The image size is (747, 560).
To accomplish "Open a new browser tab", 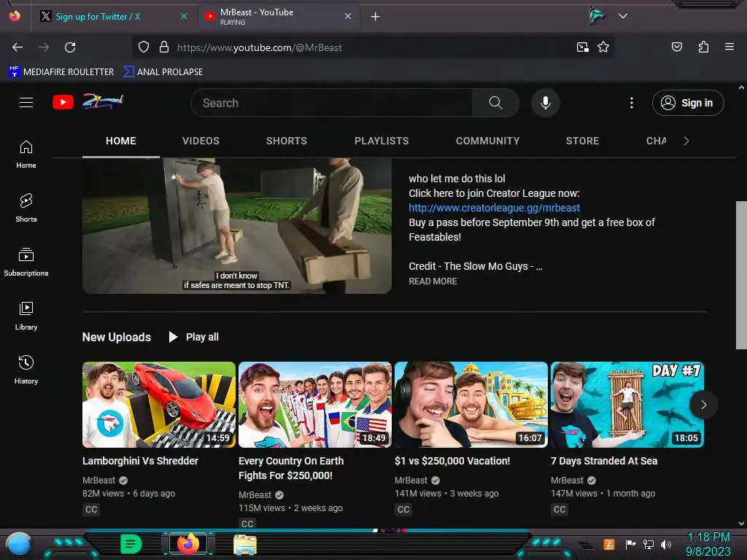I will tap(376, 17).
